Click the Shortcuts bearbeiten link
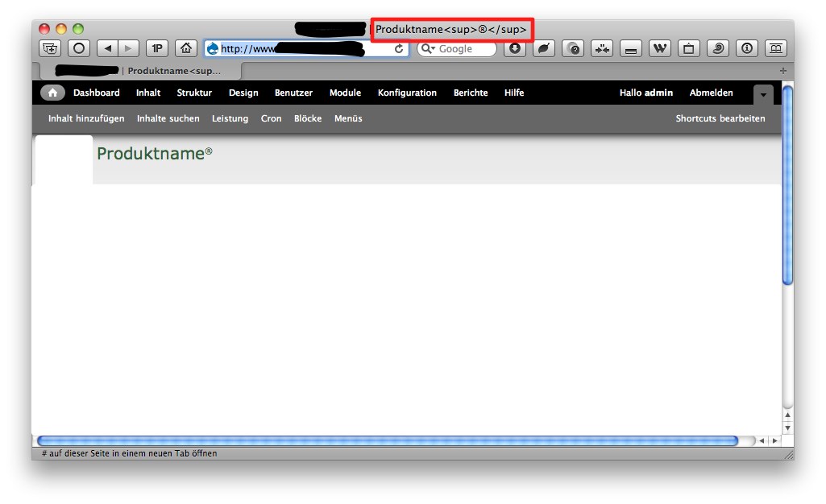 pos(720,118)
